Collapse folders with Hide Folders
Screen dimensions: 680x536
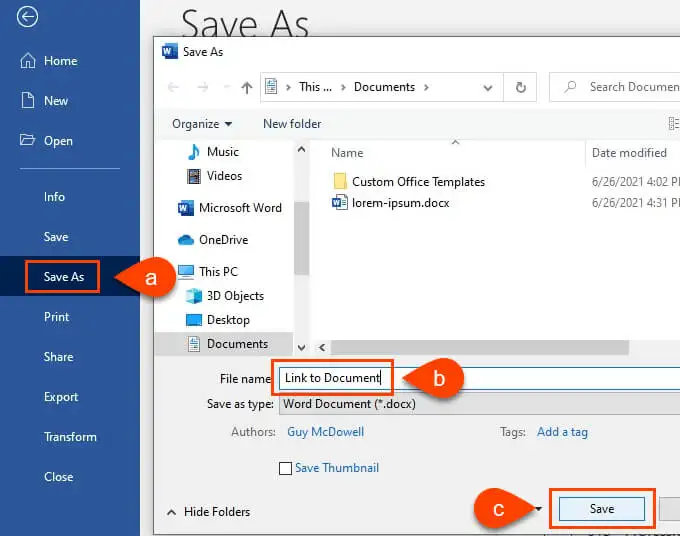coord(209,512)
